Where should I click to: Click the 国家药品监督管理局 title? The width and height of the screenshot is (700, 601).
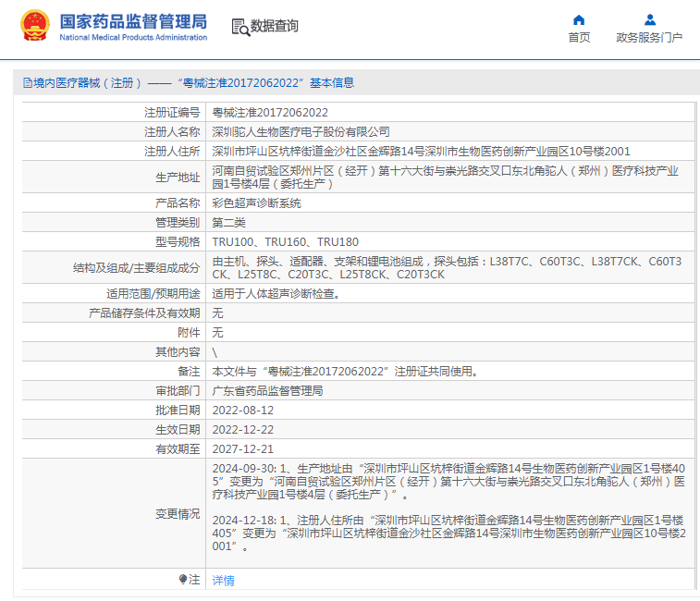coord(133,21)
